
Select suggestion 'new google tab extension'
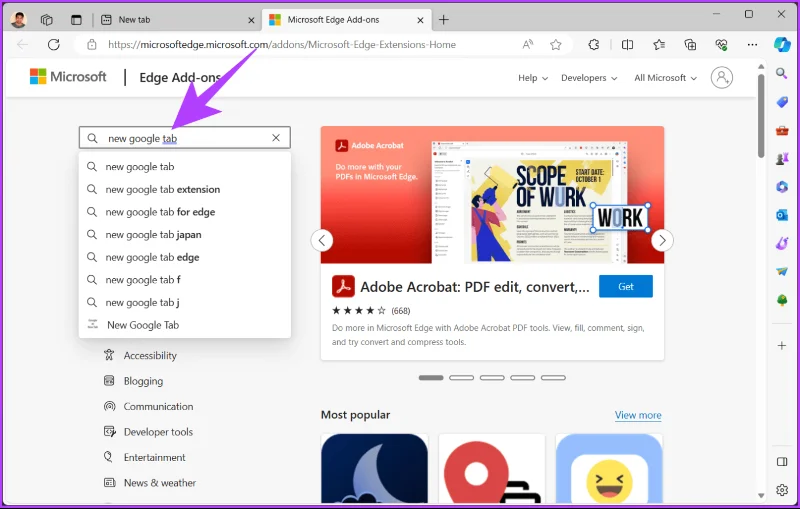click(x=185, y=189)
